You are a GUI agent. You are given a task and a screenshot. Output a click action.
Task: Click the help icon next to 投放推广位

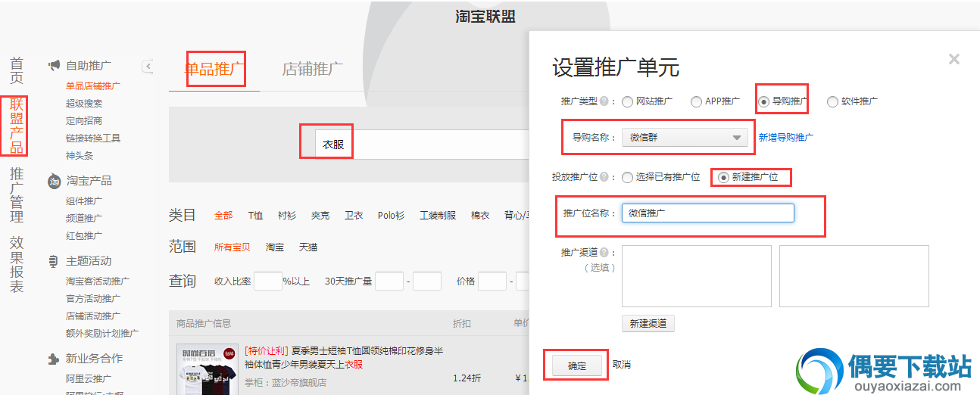(x=604, y=177)
